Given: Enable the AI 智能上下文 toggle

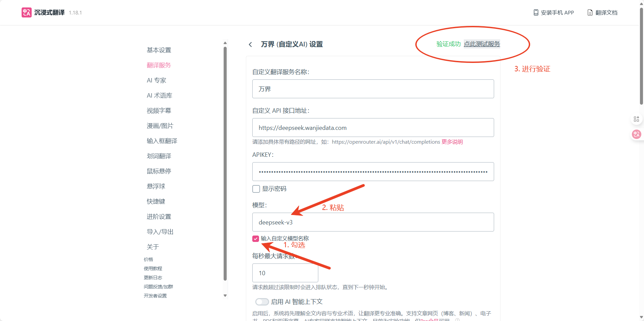Looking at the screenshot, I should click(x=262, y=301).
